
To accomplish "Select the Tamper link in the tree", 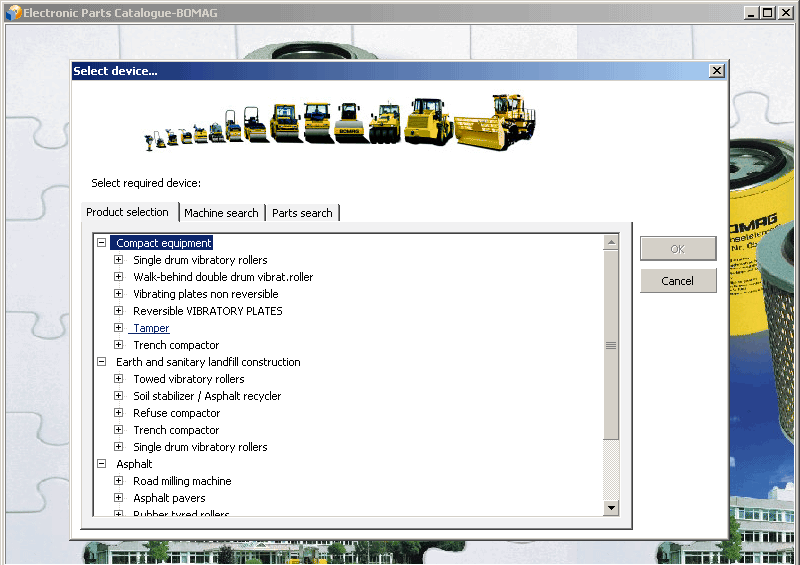I will pos(151,328).
